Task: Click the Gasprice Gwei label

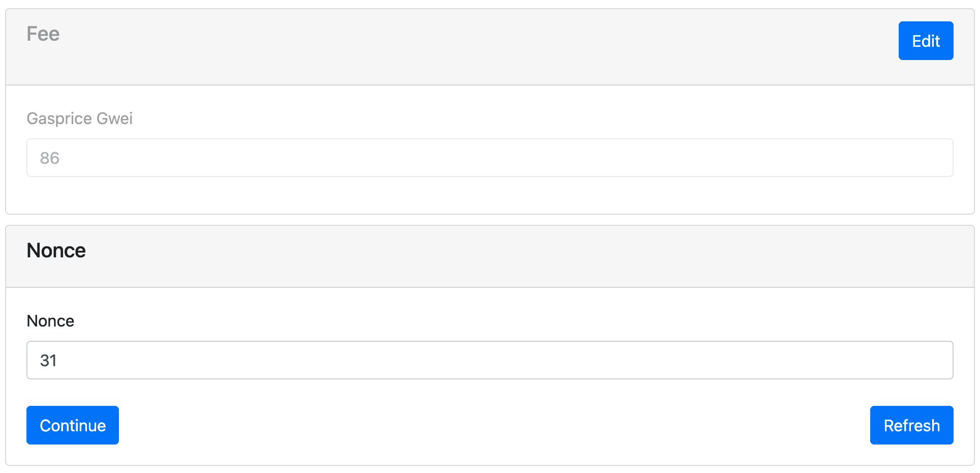Action: point(79,119)
